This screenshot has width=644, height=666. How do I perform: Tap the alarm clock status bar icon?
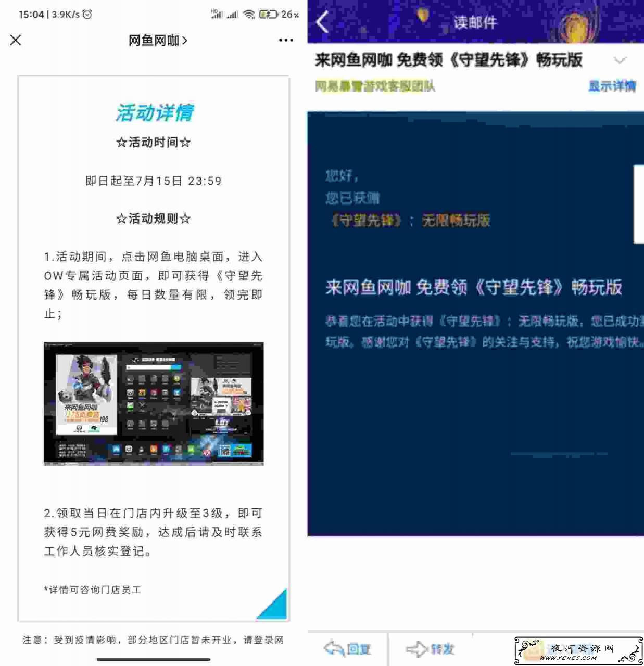[87, 14]
